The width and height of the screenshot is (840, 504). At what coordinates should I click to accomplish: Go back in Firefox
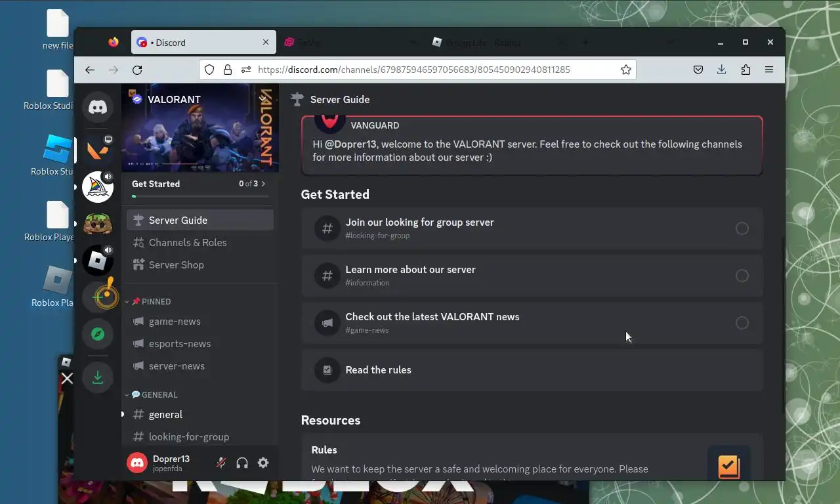(90, 70)
